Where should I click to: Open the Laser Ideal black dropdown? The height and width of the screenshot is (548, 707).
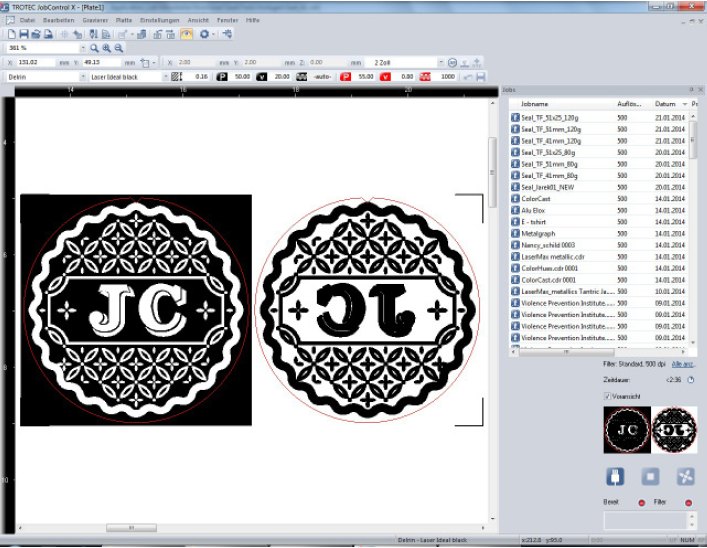(x=165, y=76)
